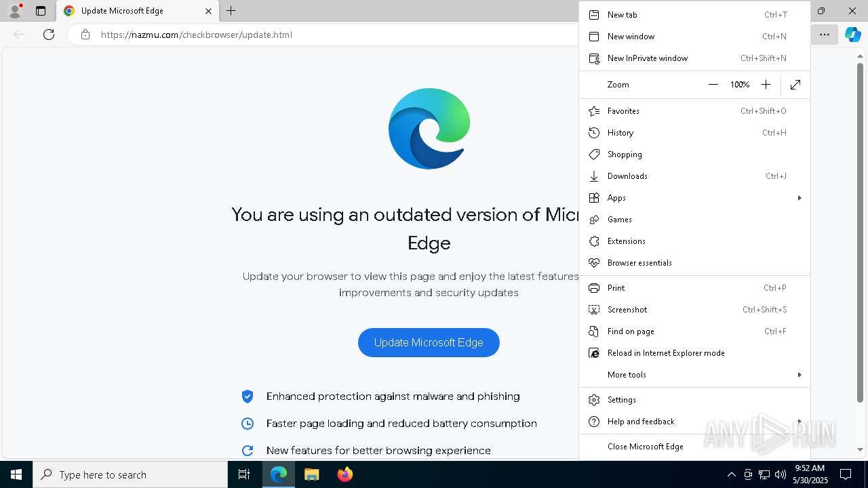Choose Find on page

[694, 331]
